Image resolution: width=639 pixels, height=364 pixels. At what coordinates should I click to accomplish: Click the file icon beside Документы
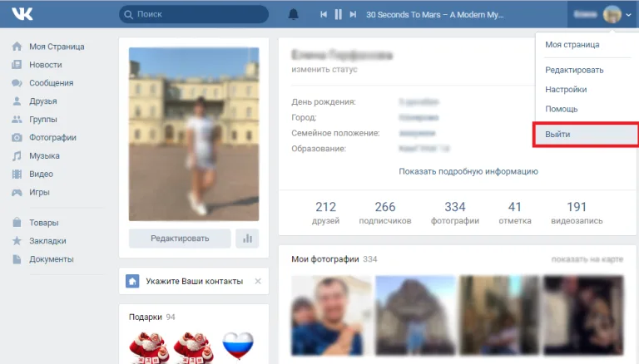click(17, 259)
